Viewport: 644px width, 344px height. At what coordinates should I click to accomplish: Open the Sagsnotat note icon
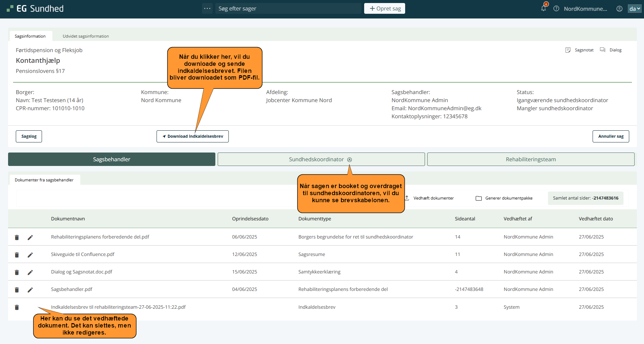click(568, 50)
